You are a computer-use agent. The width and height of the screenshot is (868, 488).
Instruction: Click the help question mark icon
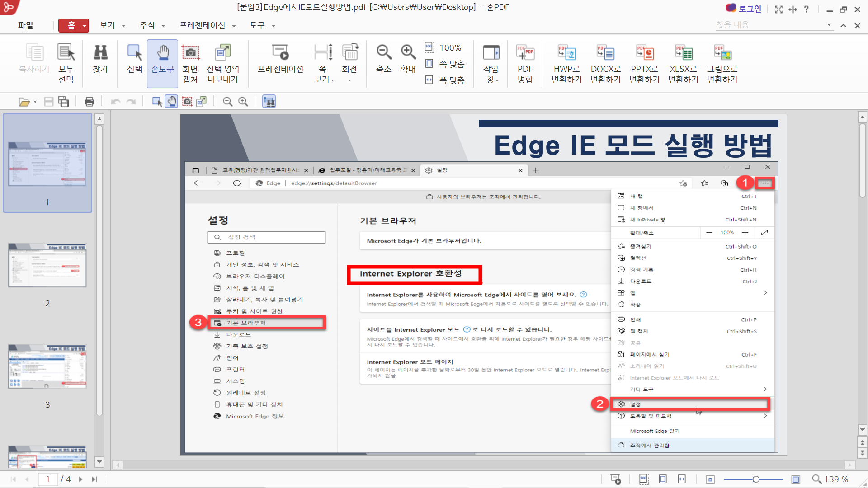tap(807, 9)
